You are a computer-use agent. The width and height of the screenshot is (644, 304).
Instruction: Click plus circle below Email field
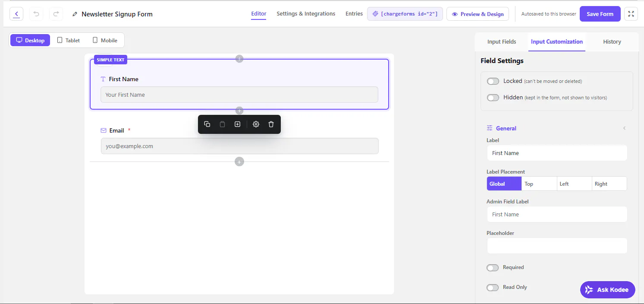[239, 161]
